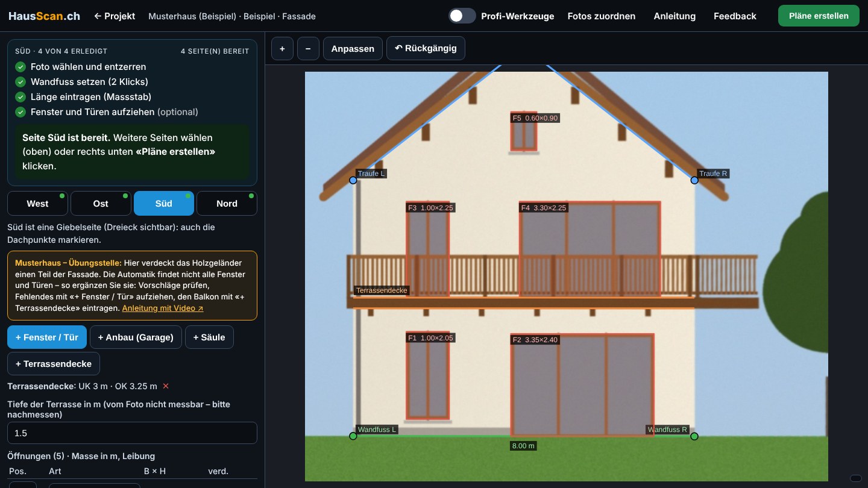Click the + Terrassendecke button

pyautogui.click(x=54, y=364)
